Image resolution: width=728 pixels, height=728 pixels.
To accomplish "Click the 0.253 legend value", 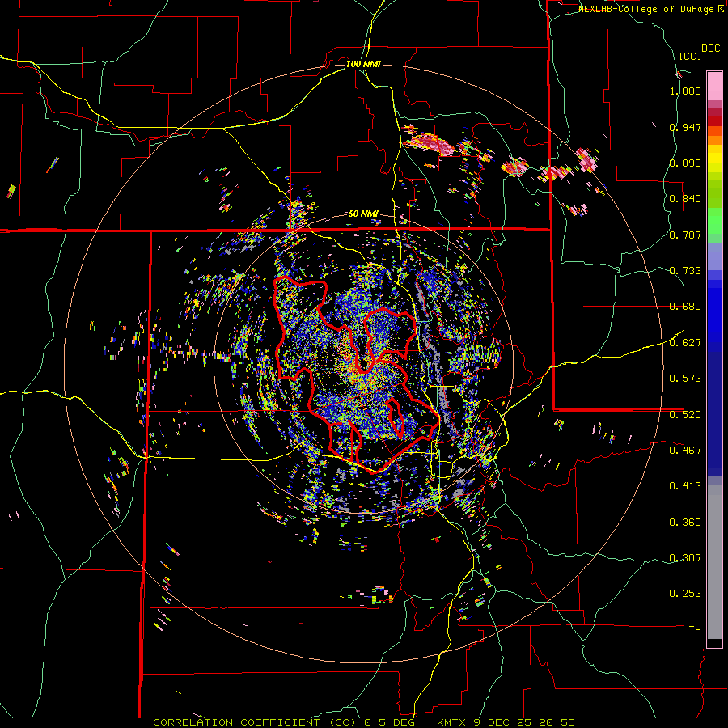I will [x=685, y=594].
